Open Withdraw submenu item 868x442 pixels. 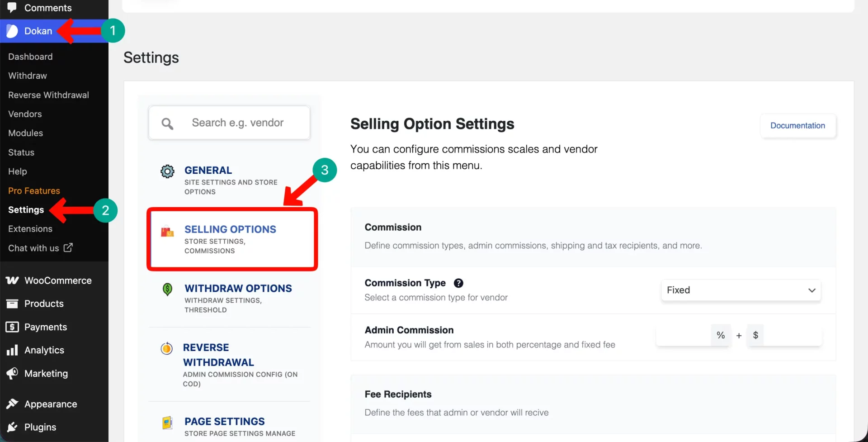pos(28,76)
